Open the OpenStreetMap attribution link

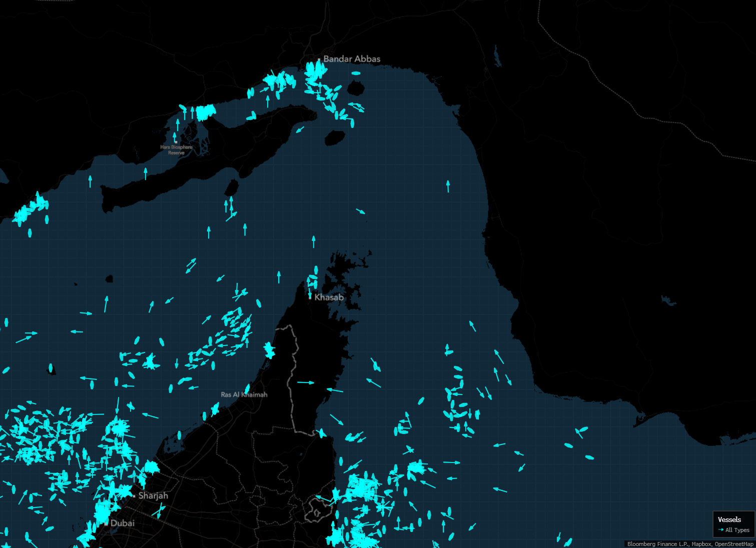[734, 543]
